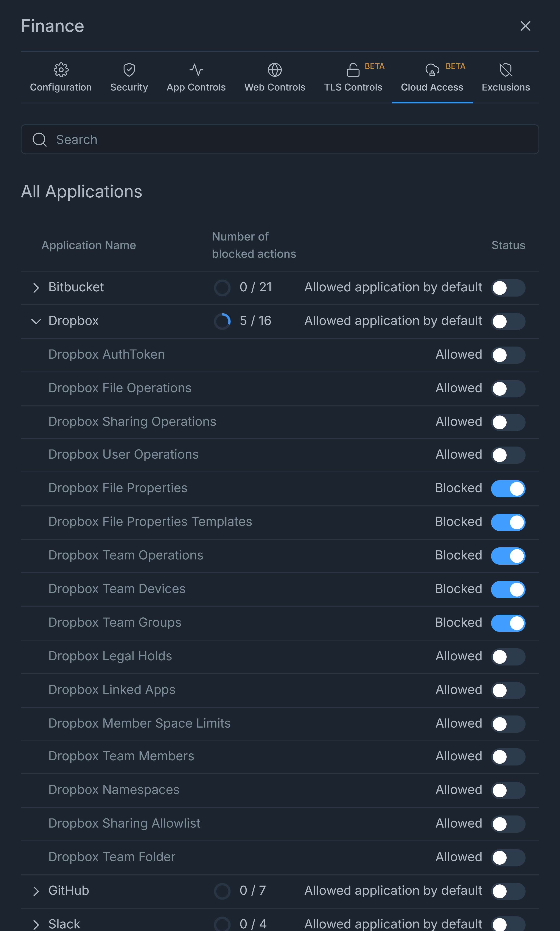Toggle the Bitbucket application block switch
Screen dimensions: 560x931
point(507,288)
